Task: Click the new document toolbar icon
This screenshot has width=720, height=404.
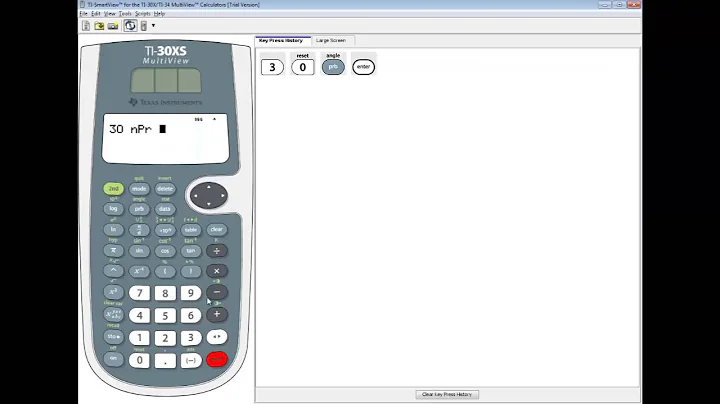Action: [x=86, y=26]
